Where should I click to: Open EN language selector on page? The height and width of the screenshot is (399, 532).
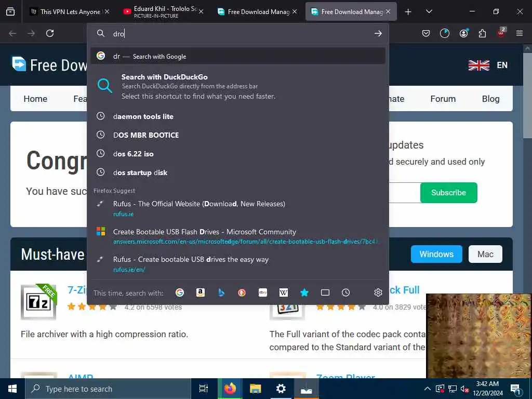488,65
